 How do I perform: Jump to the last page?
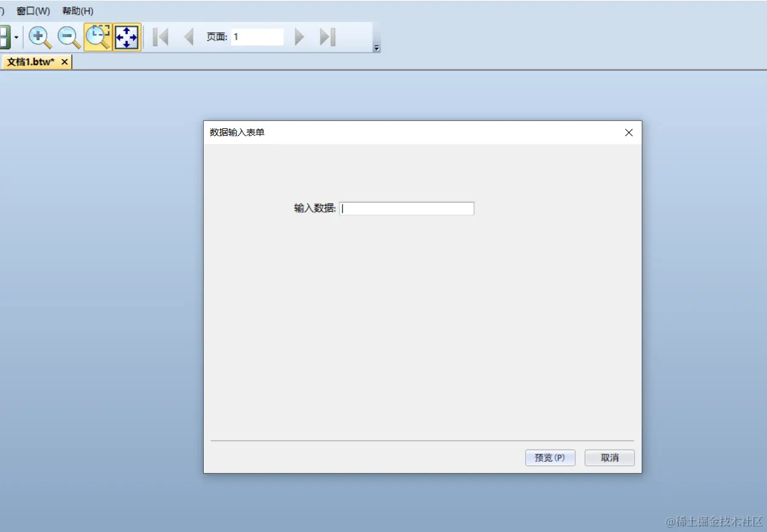328,37
